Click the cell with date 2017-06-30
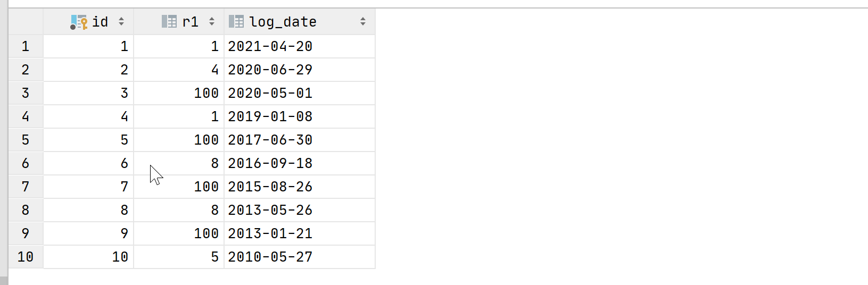The width and height of the screenshot is (868, 285). 300,140
